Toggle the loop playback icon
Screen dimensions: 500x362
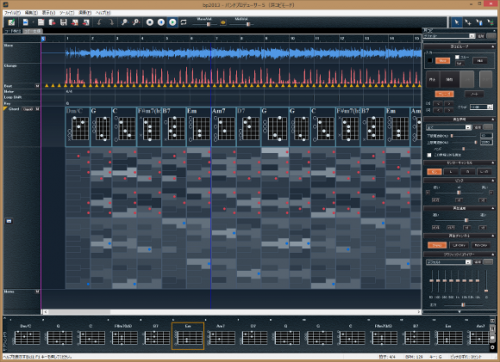(184, 22)
